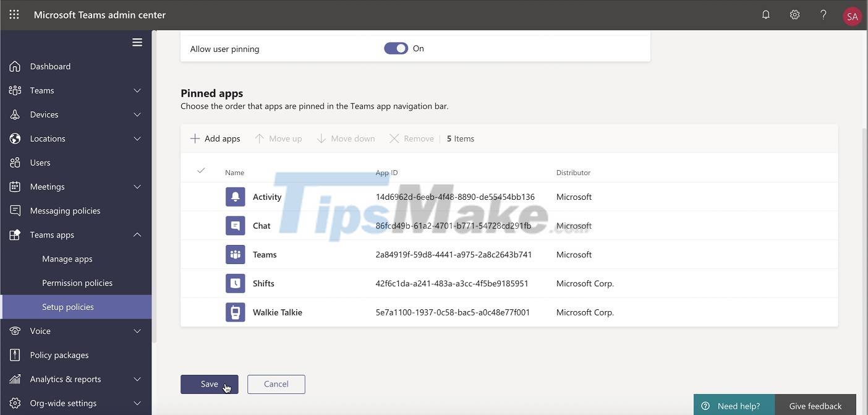Select the Walkie Talkie app icon

tap(235, 312)
